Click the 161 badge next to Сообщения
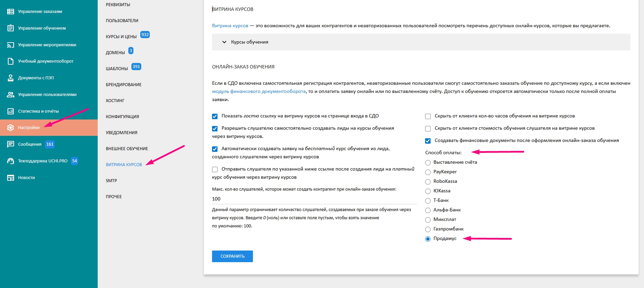644x288 pixels. tap(50, 144)
